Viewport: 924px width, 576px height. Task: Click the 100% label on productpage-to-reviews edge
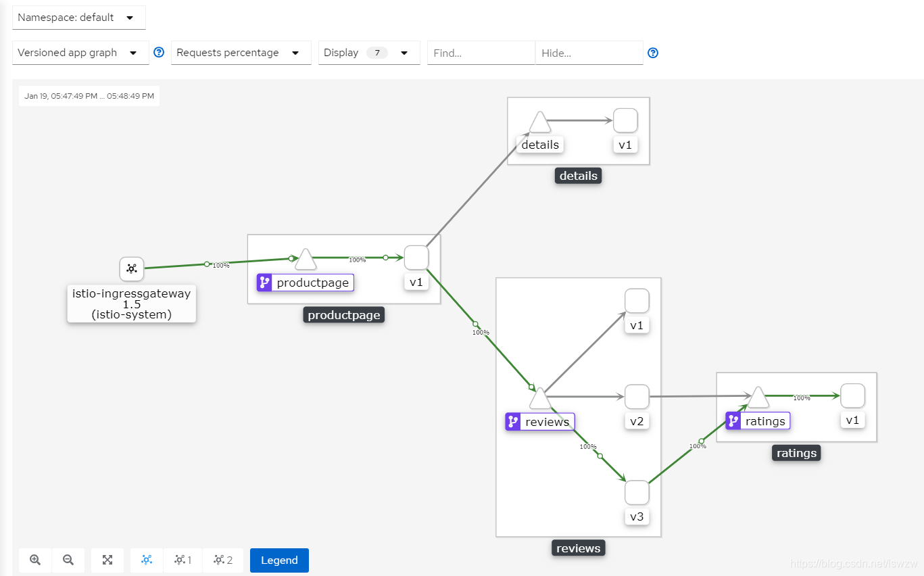[481, 333]
